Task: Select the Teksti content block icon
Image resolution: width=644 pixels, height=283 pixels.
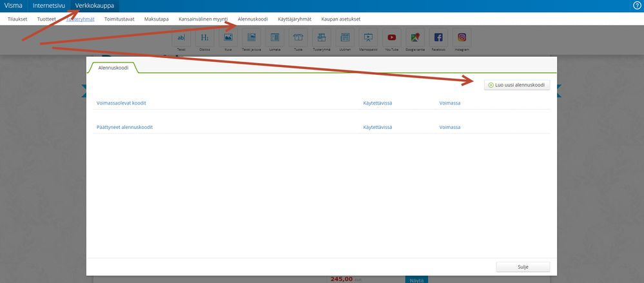Action: [181, 37]
